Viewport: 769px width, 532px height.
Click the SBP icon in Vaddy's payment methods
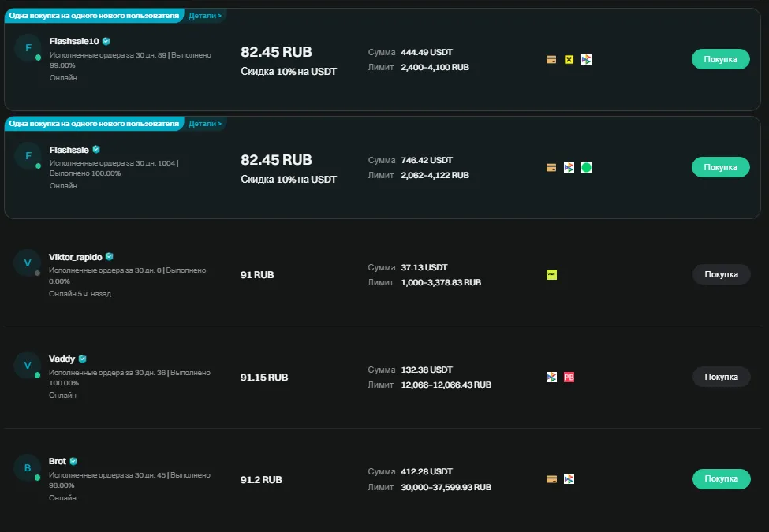[x=551, y=377]
